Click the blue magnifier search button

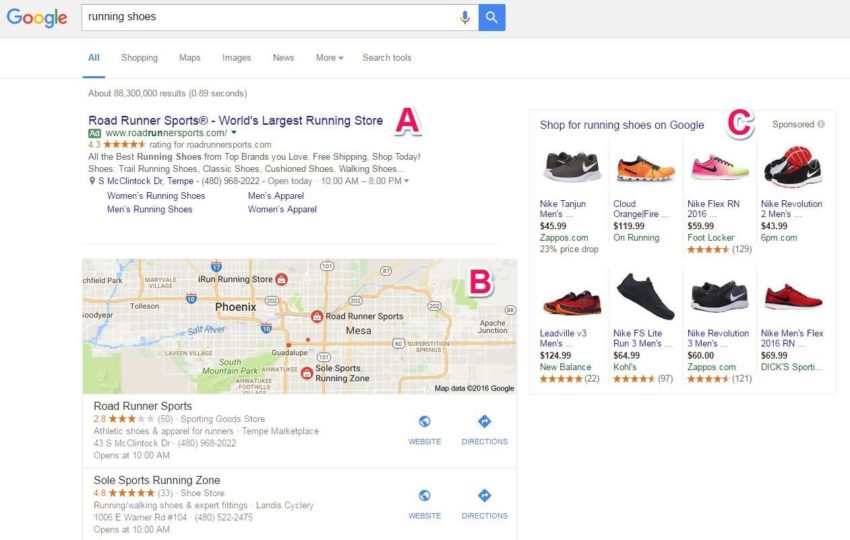492,17
